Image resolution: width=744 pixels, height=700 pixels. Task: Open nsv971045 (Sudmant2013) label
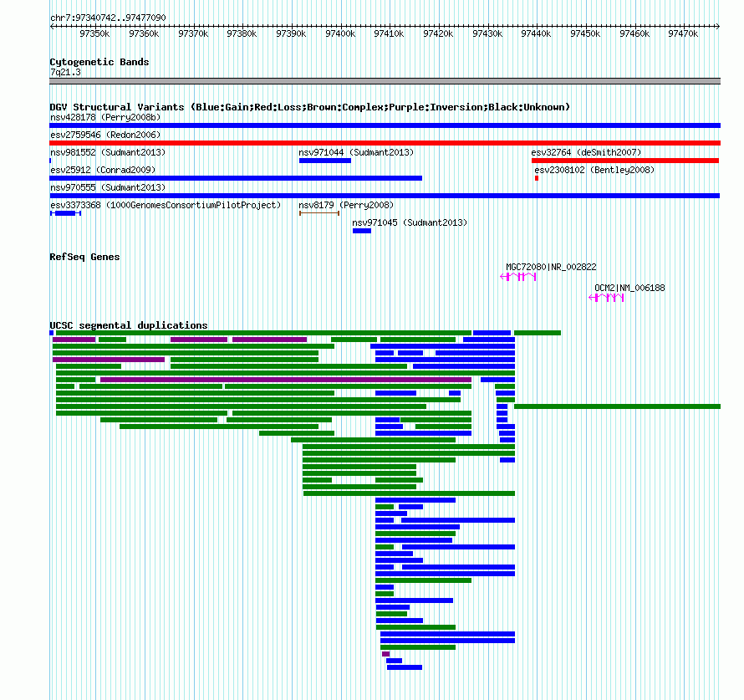click(410, 222)
